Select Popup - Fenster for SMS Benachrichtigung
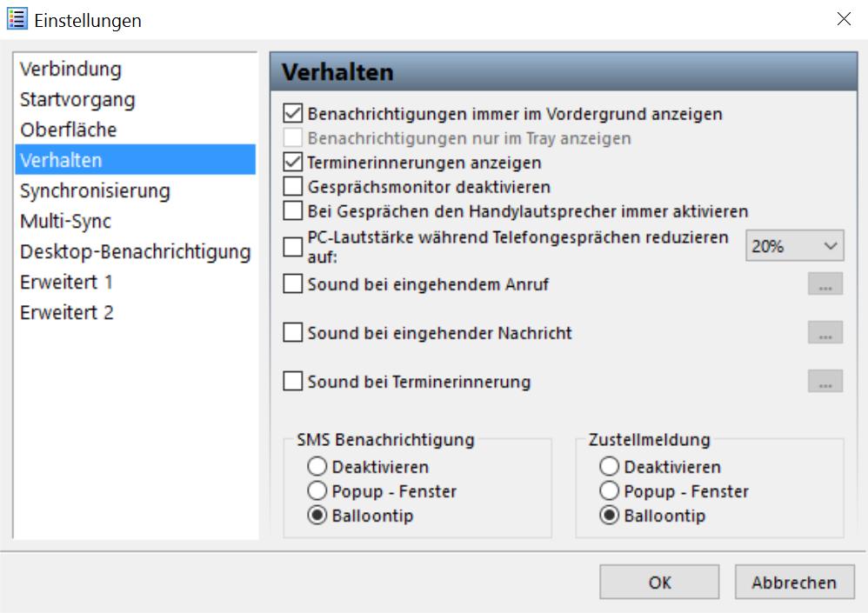The width and height of the screenshot is (868, 613). [317, 490]
